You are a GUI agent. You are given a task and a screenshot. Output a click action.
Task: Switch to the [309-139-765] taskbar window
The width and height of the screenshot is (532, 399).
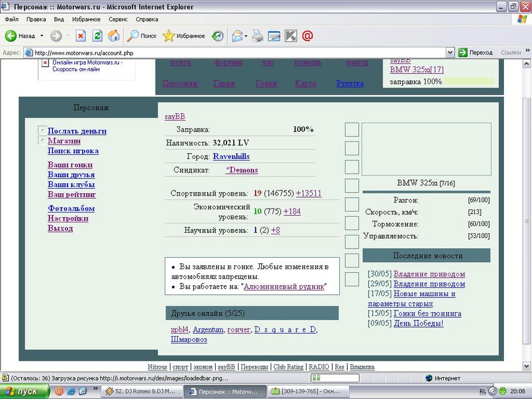[x=309, y=391]
